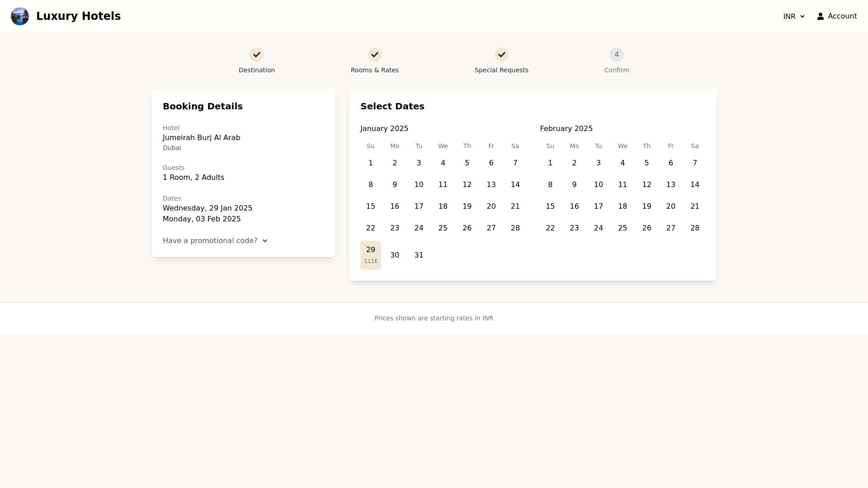
Task: Click Monday, 03 Feb 2025 date text
Action: (x=202, y=219)
